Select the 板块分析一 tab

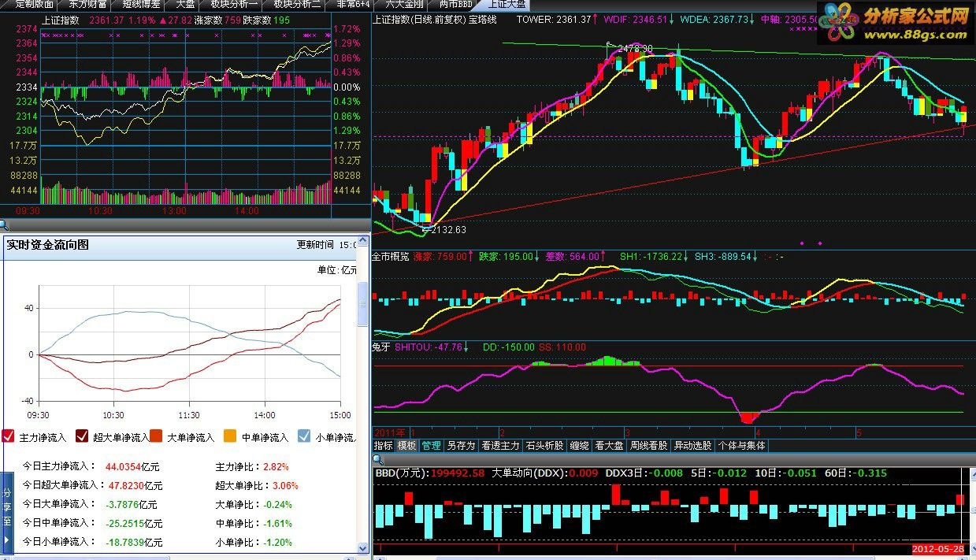pos(233,4)
